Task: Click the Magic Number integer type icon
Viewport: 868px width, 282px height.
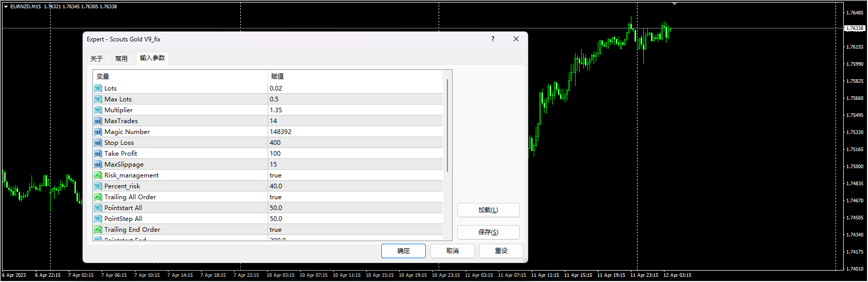Action: tap(98, 132)
